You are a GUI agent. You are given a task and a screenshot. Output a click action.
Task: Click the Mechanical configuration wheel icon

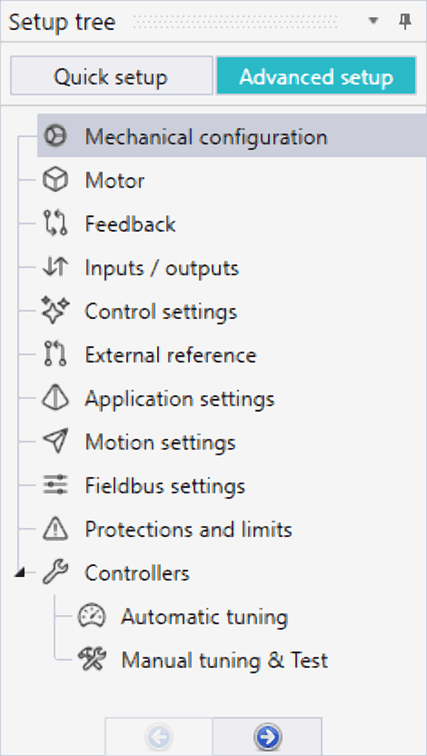55,136
